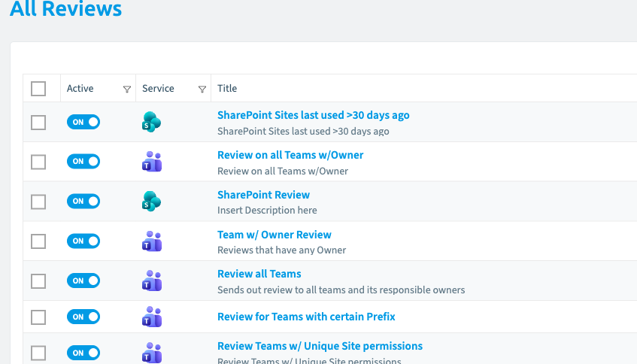Click the Title column header
The height and width of the screenshot is (364, 637).
point(227,88)
